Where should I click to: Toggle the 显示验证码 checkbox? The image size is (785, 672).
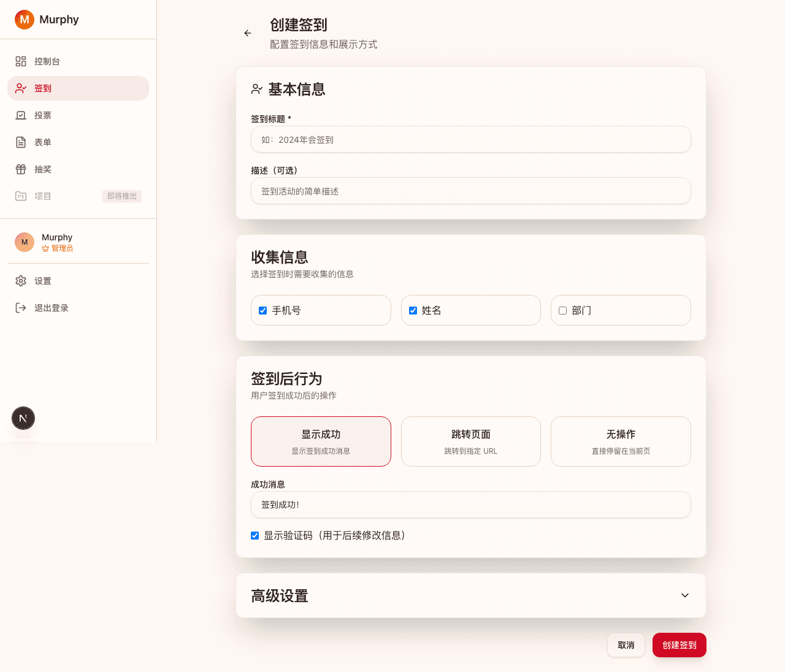click(255, 536)
